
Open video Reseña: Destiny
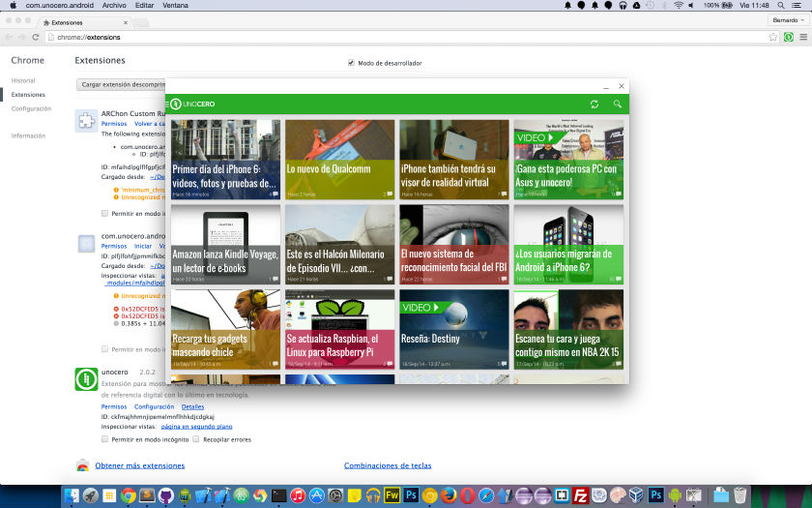point(454,329)
